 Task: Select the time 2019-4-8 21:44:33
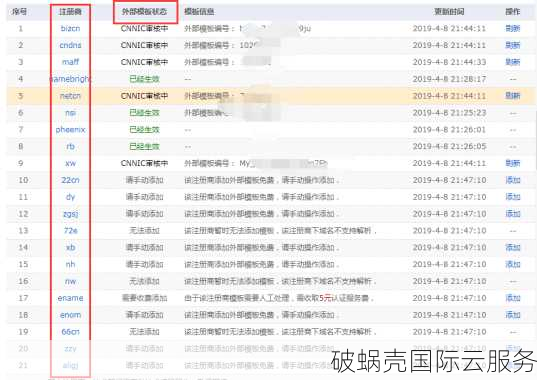[449, 62]
